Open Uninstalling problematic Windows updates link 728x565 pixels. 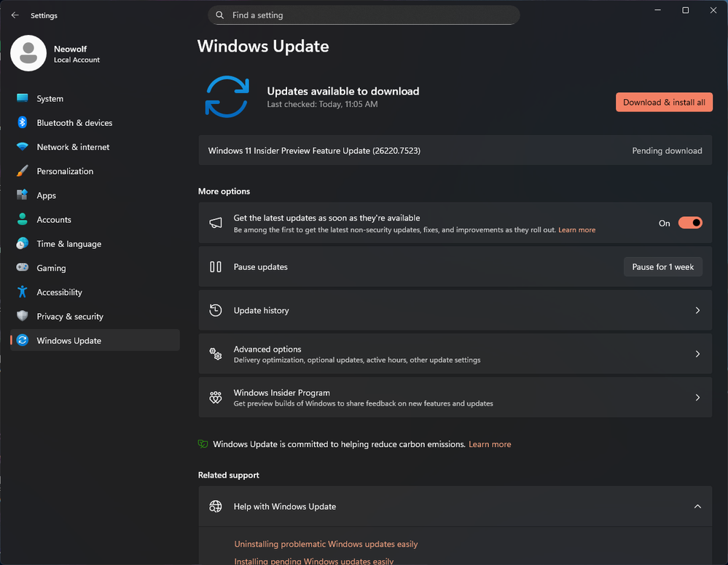(x=326, y=544)
